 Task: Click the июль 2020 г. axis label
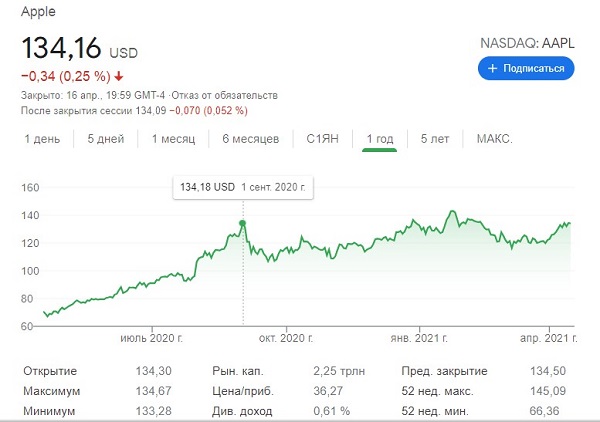point(152,338)
